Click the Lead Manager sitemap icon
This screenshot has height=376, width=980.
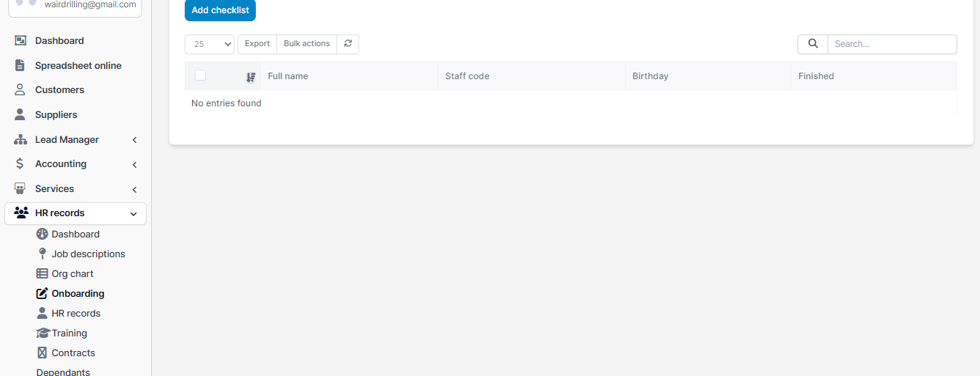[x=21, y=139]
